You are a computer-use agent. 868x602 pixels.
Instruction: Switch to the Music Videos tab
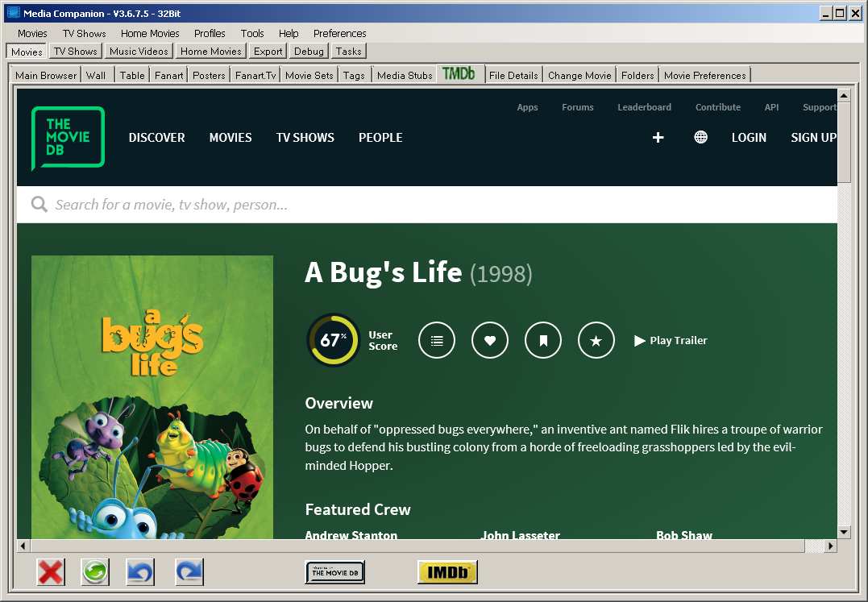tap(139, 52)
